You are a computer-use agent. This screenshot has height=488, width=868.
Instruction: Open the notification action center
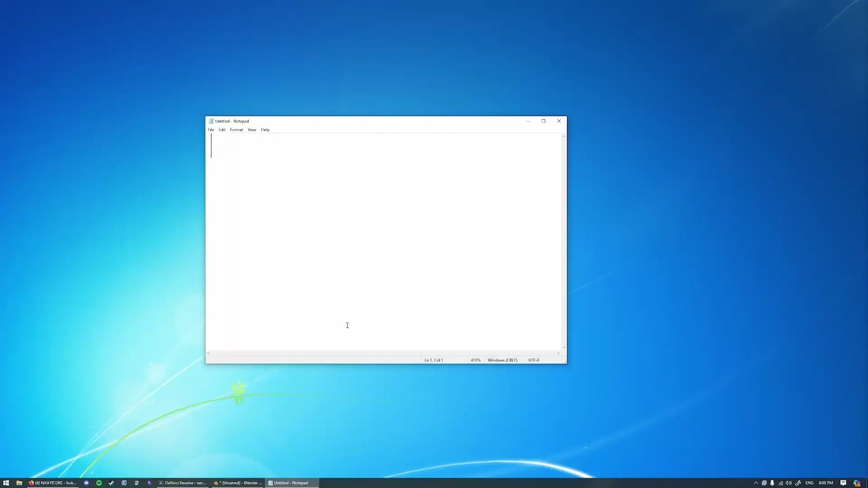tap(843, 483)
